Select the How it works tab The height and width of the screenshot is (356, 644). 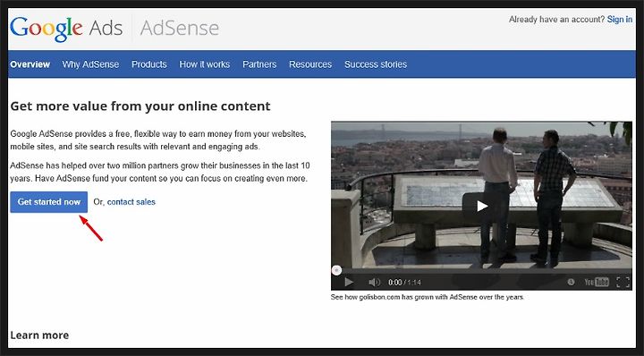coord(205,64)
